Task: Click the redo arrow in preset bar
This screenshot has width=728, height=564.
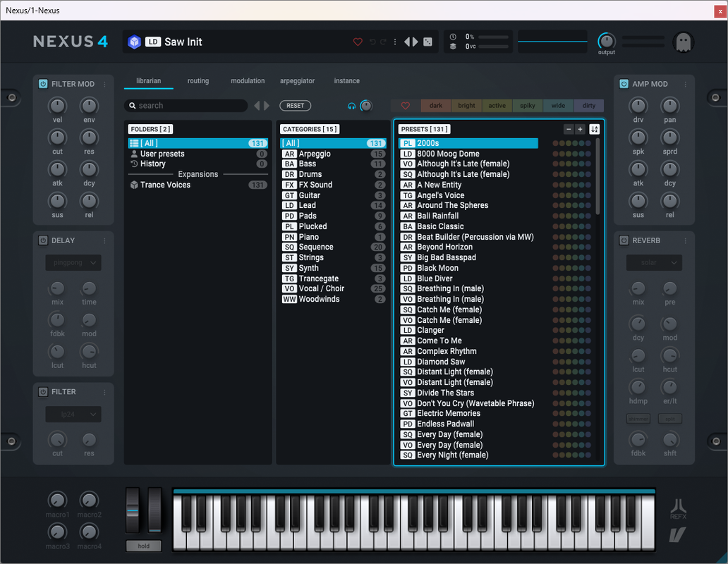Action: click(383, 42)
